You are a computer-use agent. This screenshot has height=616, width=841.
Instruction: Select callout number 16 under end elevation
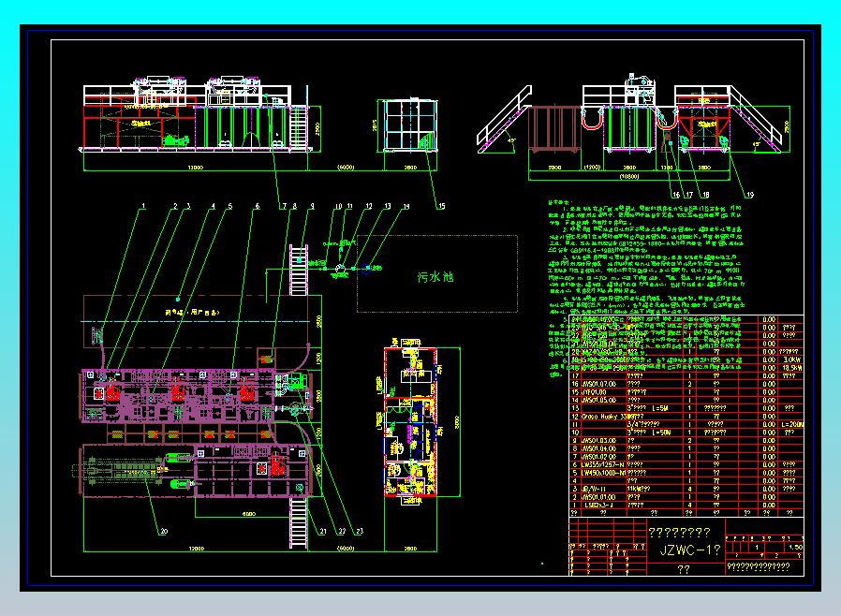coord(676,195)
